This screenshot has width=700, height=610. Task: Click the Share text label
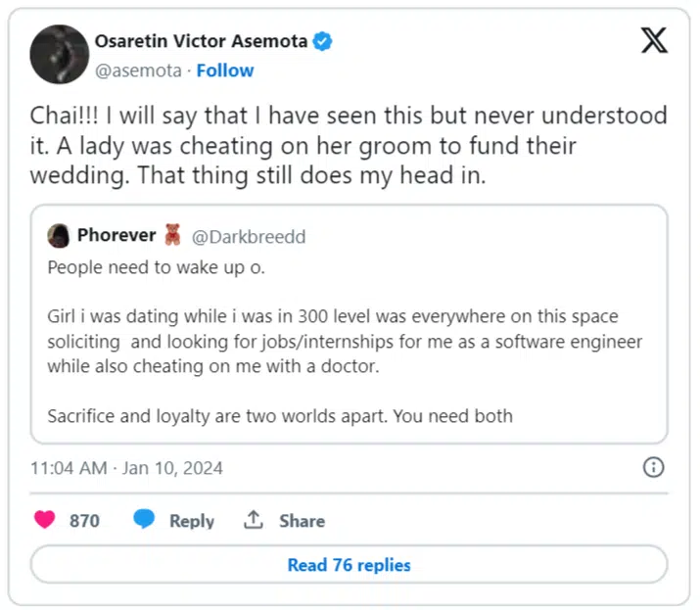(302, 521)
